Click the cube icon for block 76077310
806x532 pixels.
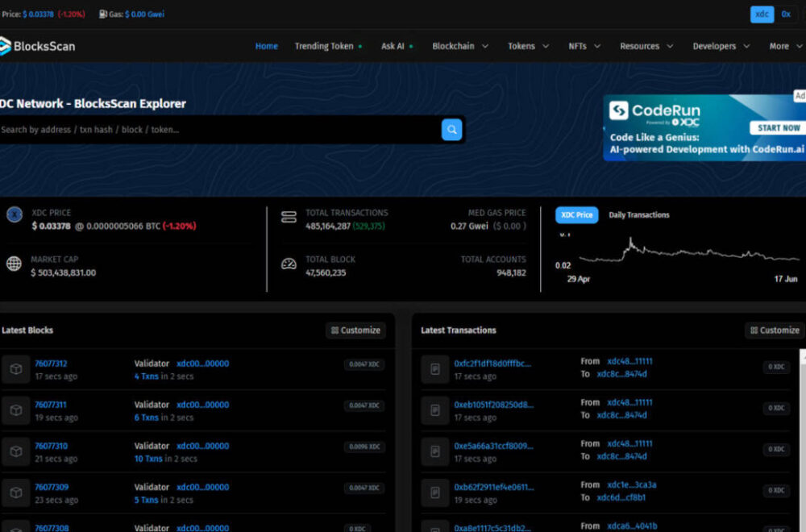point(16,451)
